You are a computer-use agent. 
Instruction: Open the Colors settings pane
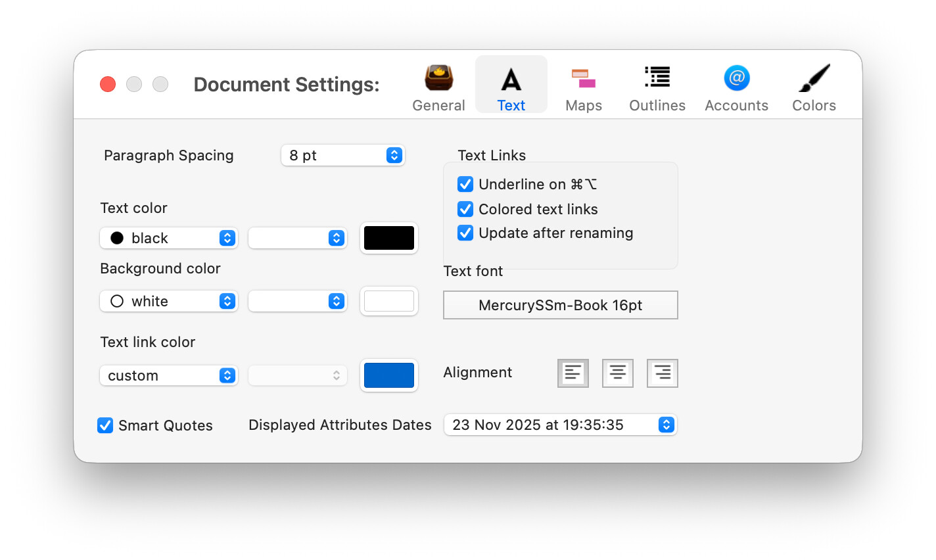coord(814,87)
